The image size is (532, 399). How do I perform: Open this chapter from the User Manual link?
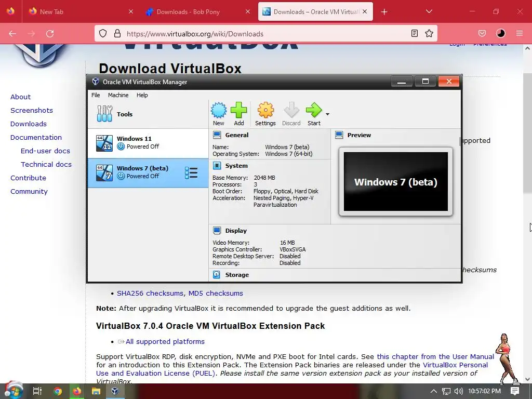(435, 356)
